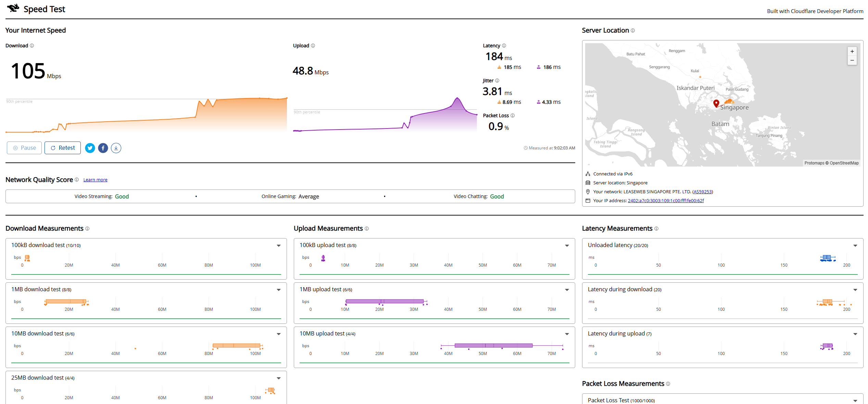Image resolution: width=868 pixels, height=404 pixels.
Task: Click the Cloudflare Speed Test logo
Action: point(13,8)
